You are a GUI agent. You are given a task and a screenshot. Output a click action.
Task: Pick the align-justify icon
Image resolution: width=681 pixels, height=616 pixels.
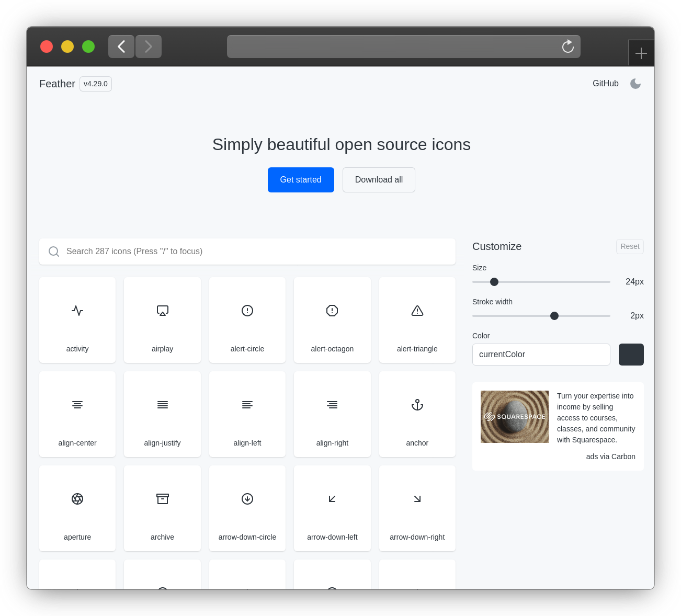pos(163,405)
